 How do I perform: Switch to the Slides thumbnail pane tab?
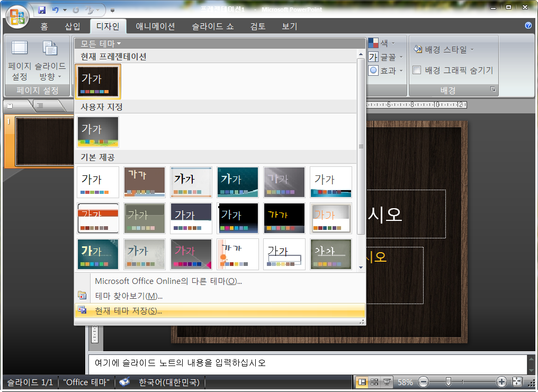click(x=10, y=106)
